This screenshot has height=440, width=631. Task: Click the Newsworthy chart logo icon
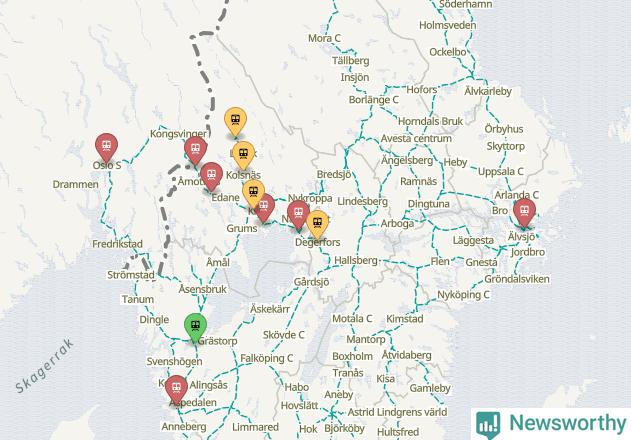coord(488,425)
